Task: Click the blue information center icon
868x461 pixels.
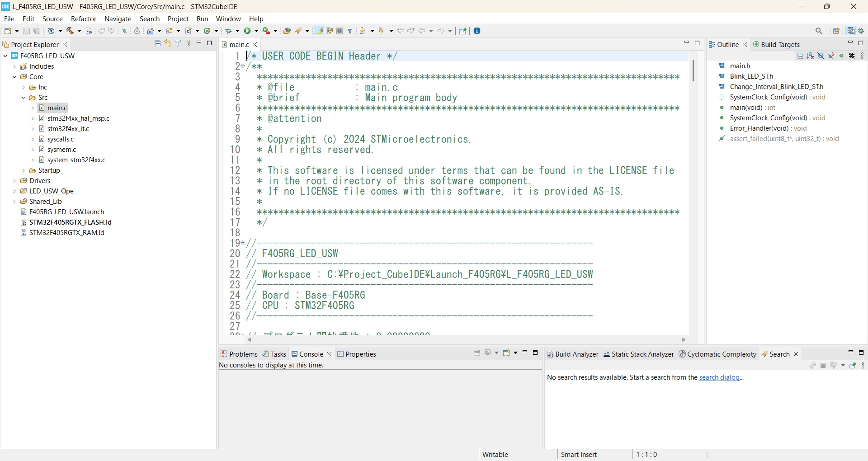Action: [x=477, y=31]
